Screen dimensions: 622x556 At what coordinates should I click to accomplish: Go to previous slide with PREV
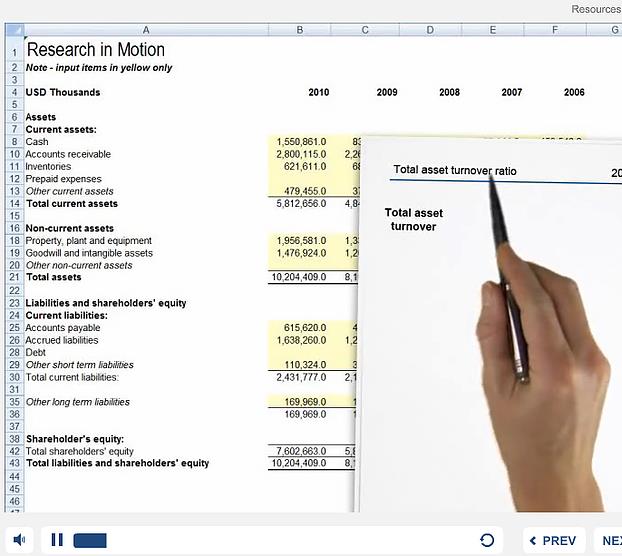(x=553, y=540)
